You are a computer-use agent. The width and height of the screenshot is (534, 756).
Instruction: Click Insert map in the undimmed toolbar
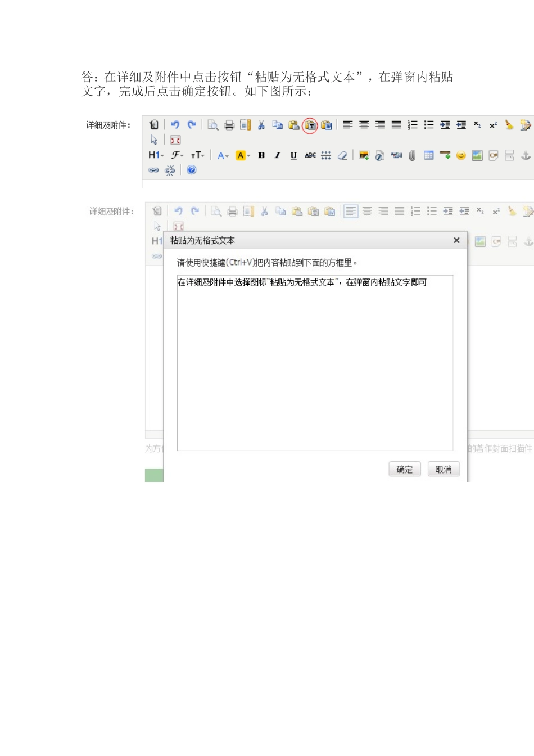[477, 155]
